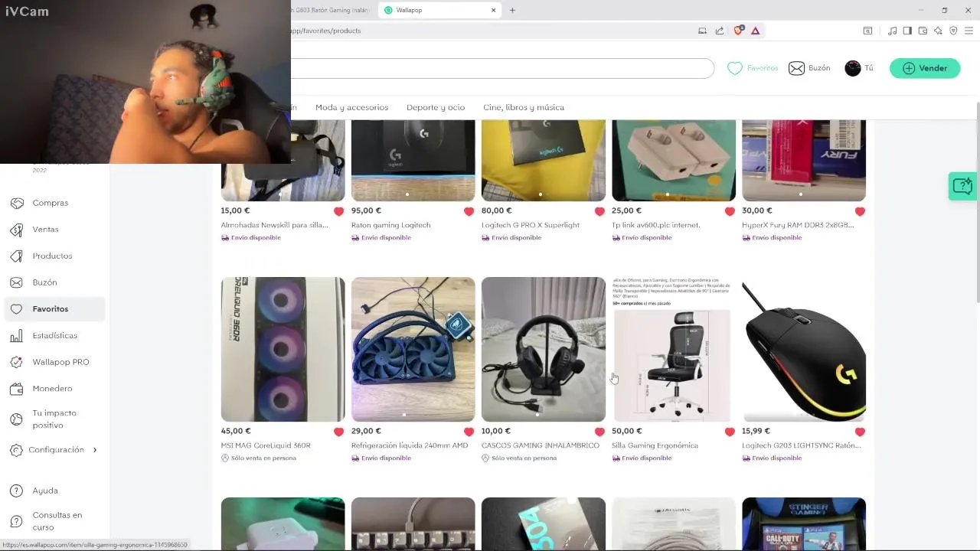This screenshot has width=980, height=551.
Task: Open the Brave Shields lion icon
Action: (738, 31)
